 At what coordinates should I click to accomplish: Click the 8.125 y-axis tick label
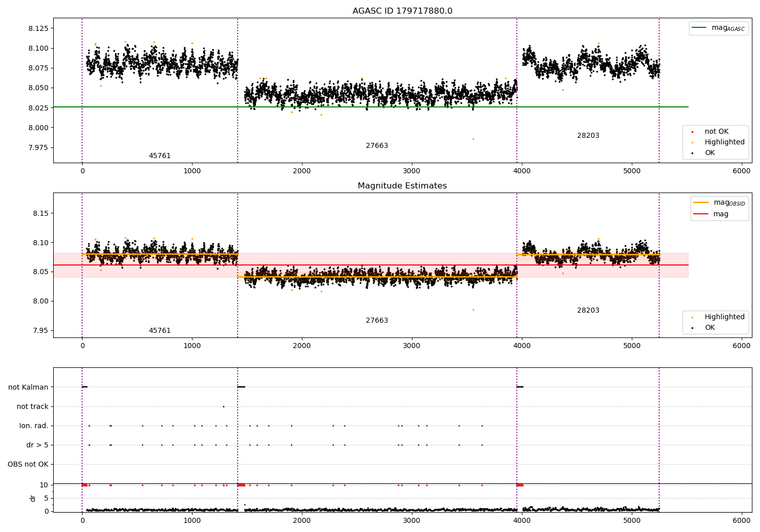coord(39,28)
